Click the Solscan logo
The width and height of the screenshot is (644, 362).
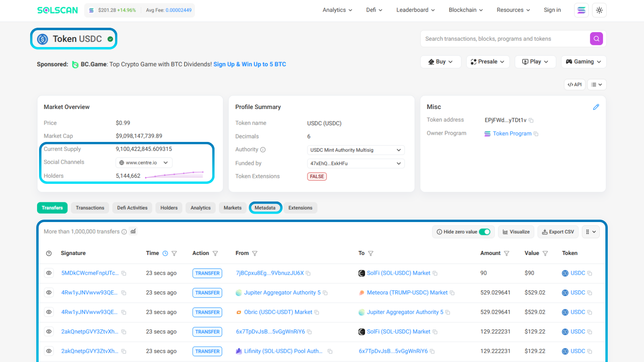[x=58, y=10]
